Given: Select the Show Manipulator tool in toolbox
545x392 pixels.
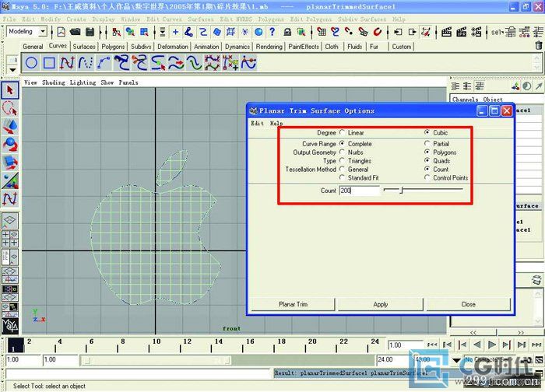Looking at the screenshot, I should [x=9, y=180].
